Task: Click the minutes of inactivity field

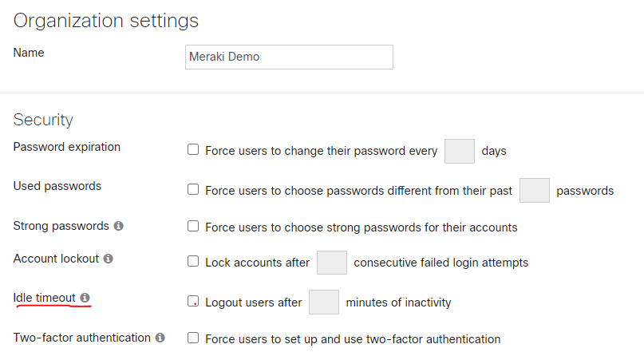Action: tap(324, 303)
